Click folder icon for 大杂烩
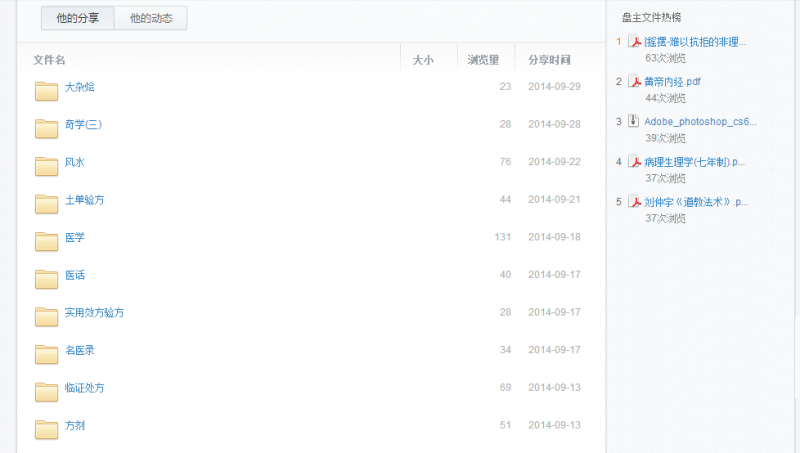This screenshot has width=800, height=453. click(x=46, y=91)
